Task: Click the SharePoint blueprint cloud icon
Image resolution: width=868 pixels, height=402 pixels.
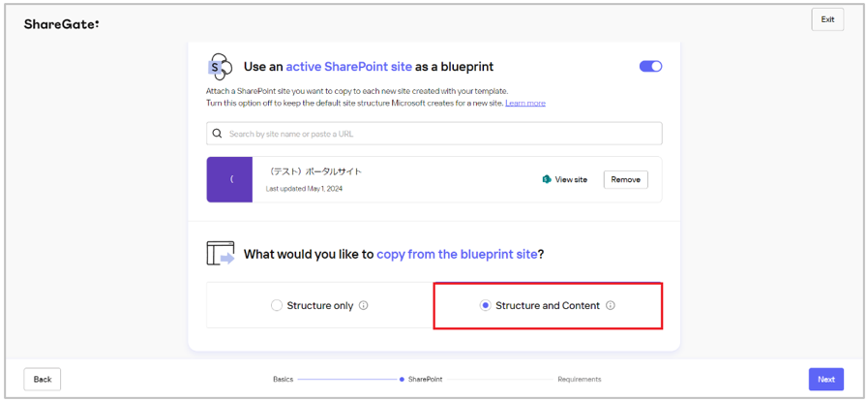Action: pos(221,67)
